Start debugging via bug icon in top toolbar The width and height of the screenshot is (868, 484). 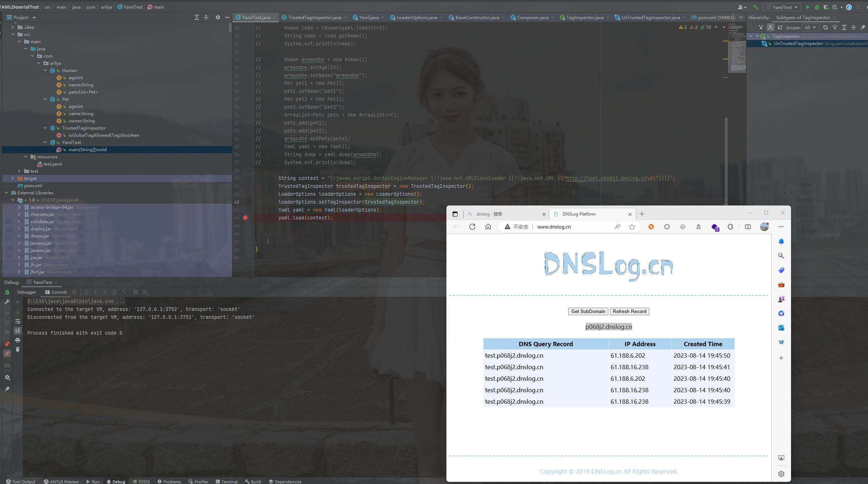(817, 7)
